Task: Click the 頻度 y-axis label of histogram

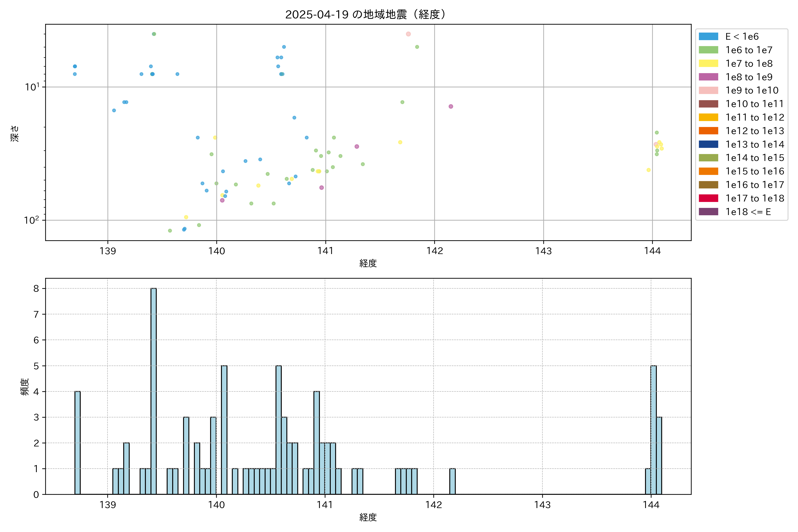Action: coord(25,387)
